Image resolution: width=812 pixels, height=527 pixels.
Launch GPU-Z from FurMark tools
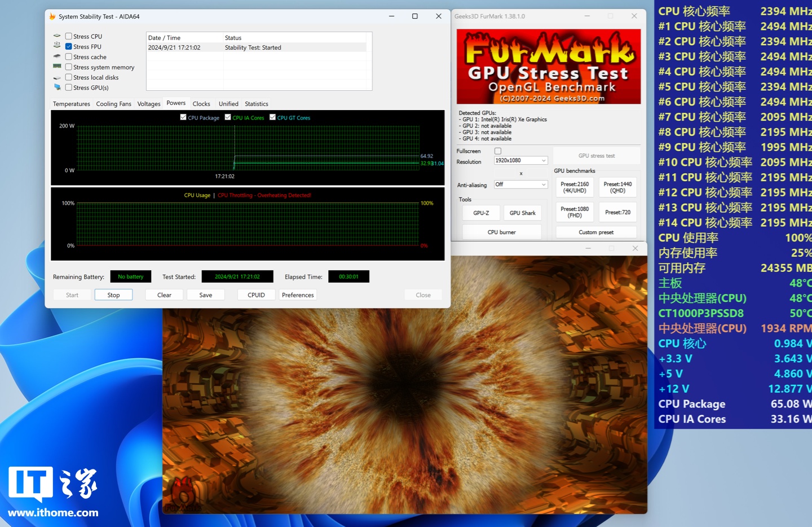[481, 213]
